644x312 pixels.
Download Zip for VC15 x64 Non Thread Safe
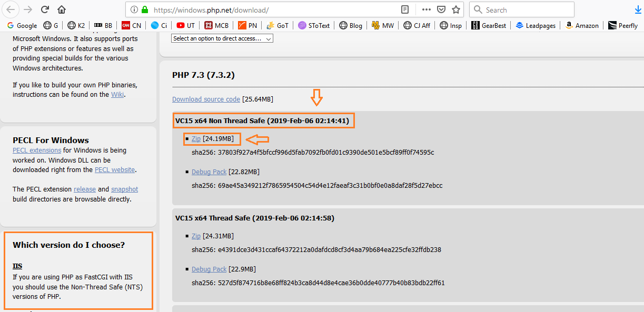click(196, 139)
